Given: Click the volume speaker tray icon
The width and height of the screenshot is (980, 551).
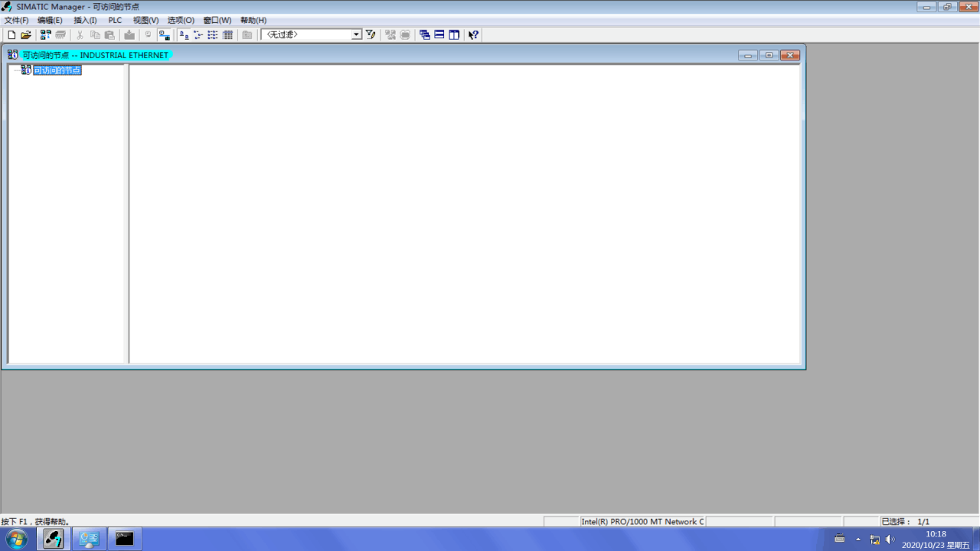Looking at the screenshot, I should coord(890,540).
